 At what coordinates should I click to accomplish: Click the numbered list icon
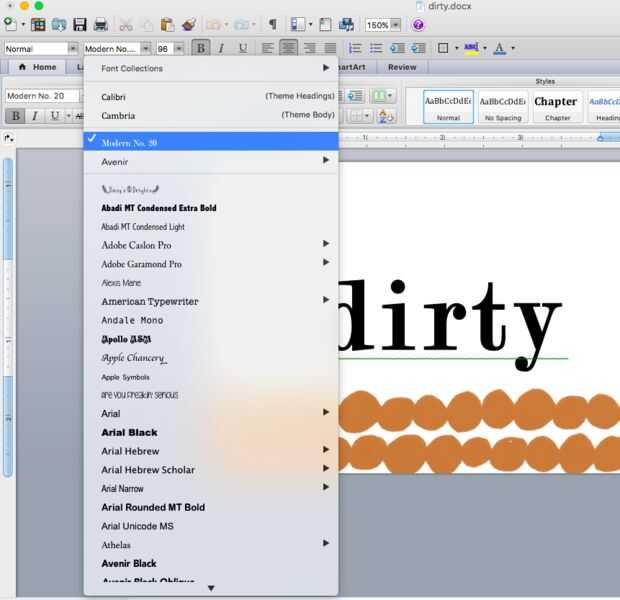(x=355, y=48)
